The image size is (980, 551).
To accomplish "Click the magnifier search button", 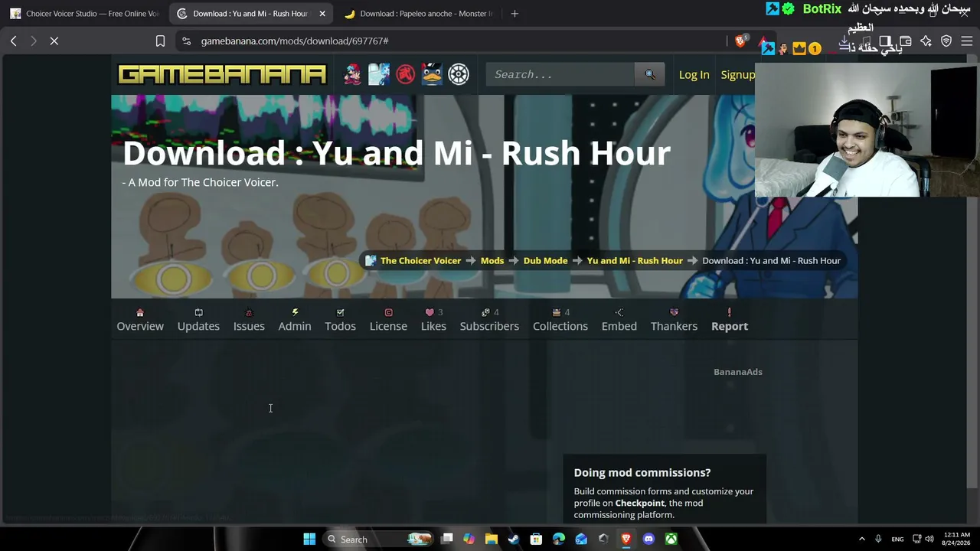I will click(x=650, y=74).
